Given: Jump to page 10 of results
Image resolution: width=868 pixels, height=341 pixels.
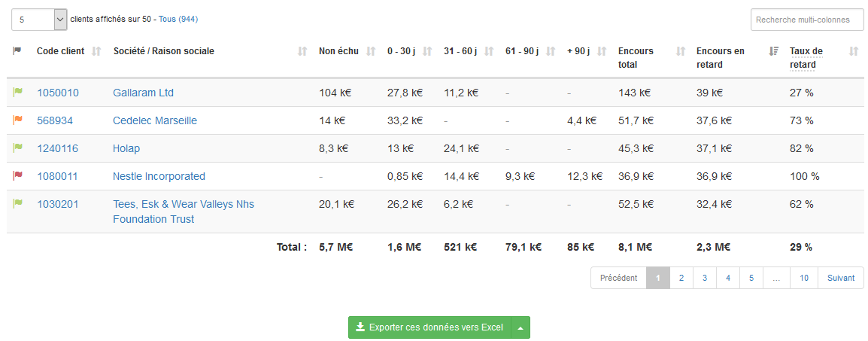Looking at the screenshot, I should tap(804, 278).
